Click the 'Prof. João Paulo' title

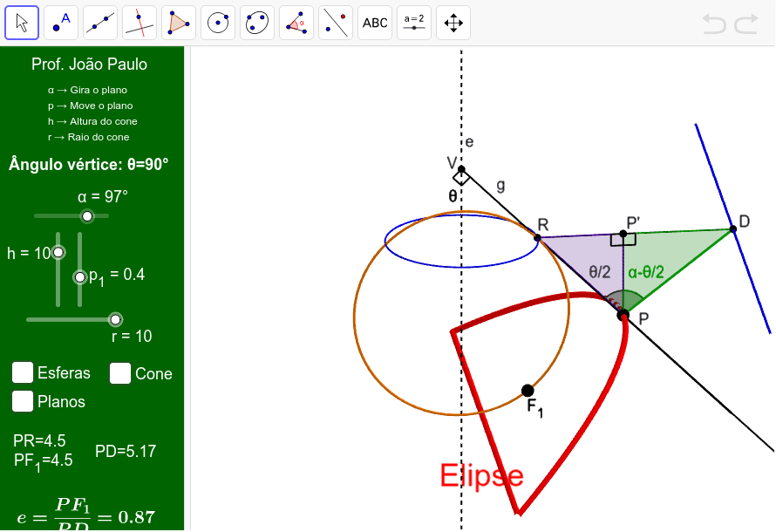point(89,65)
